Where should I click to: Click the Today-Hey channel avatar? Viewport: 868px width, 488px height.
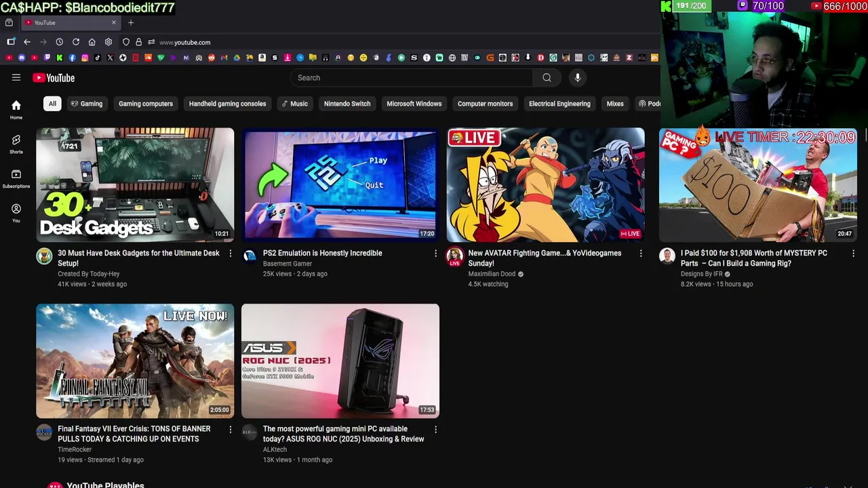click(x=44, y=256)
